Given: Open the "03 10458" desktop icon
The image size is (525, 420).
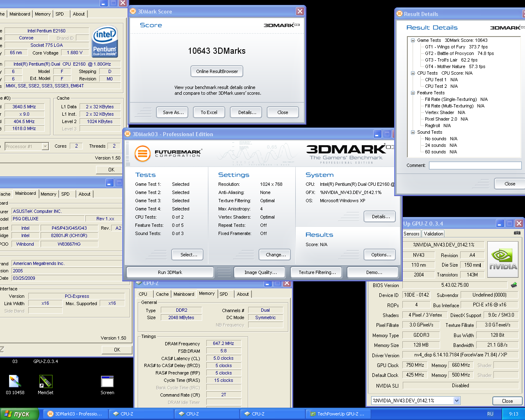Looking at the screenshot, I should (15, 385).
